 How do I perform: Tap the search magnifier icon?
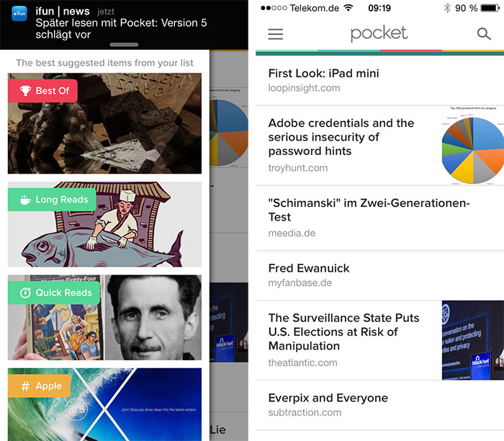pyautogui.click(x=484, y=34)
